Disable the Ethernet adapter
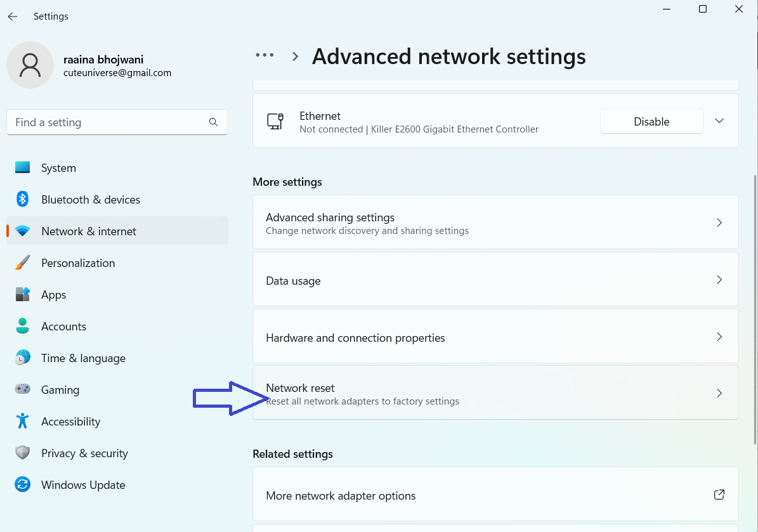The width and height of the screenshot is (758, 532). click(x=651, y=121)
